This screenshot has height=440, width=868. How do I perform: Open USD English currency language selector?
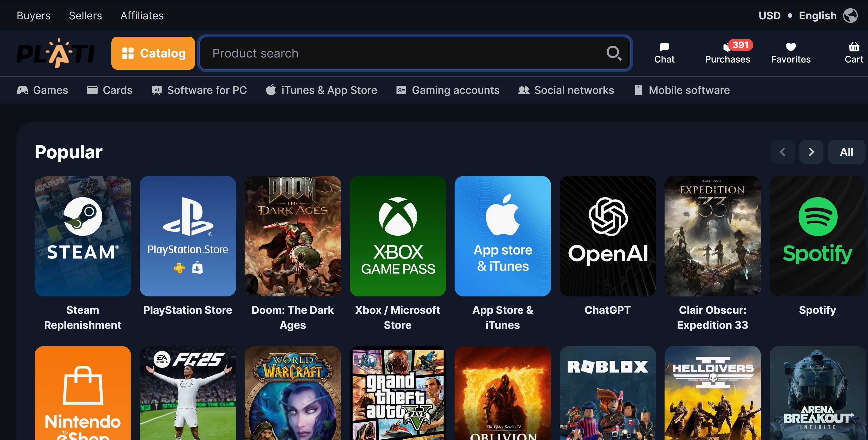click(797, 16)
